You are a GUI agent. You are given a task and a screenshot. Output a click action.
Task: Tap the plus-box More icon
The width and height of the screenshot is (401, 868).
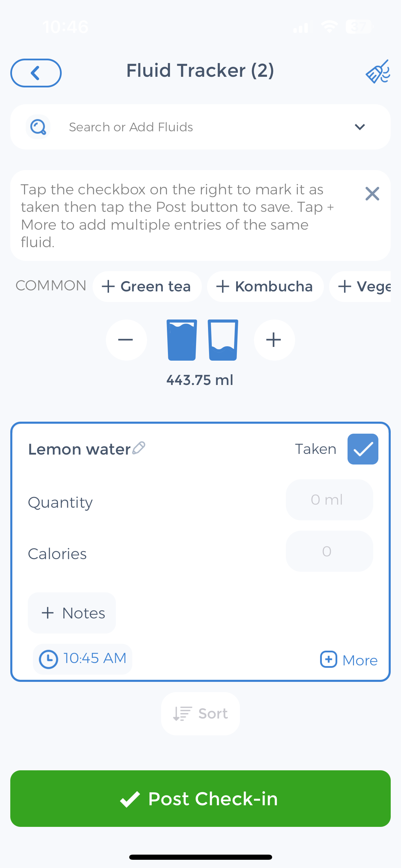[x=329, y=659]
